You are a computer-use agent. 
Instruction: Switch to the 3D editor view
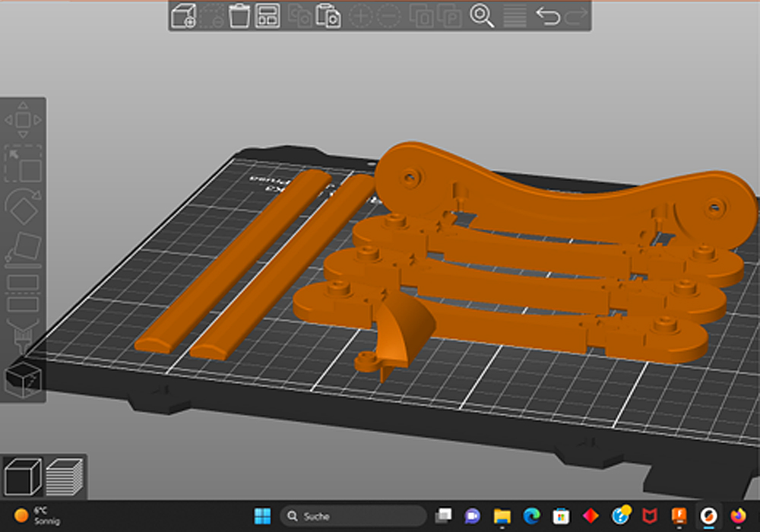click(x=24, y=477)
